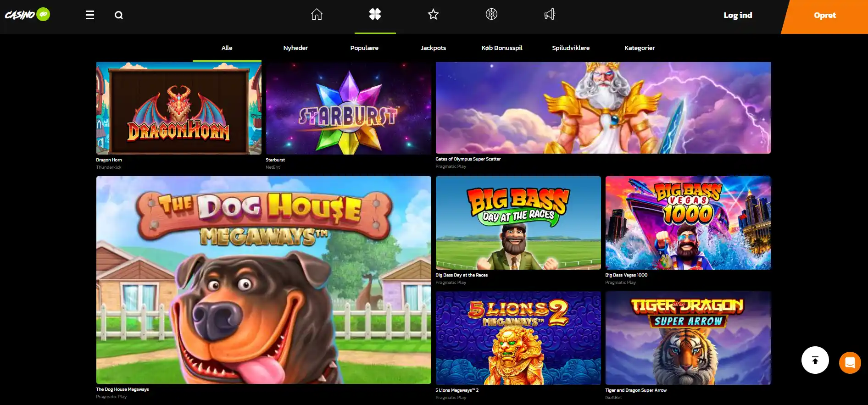Open the star favorites icon
This screenshot has width=868, height=405.
(433, 15)
